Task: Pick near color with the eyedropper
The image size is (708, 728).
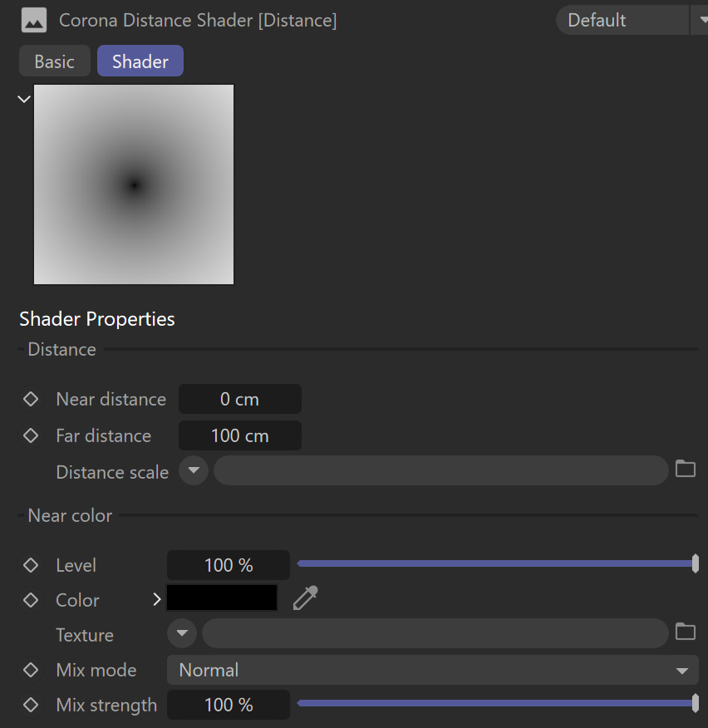Action: (x=306, y=598)
